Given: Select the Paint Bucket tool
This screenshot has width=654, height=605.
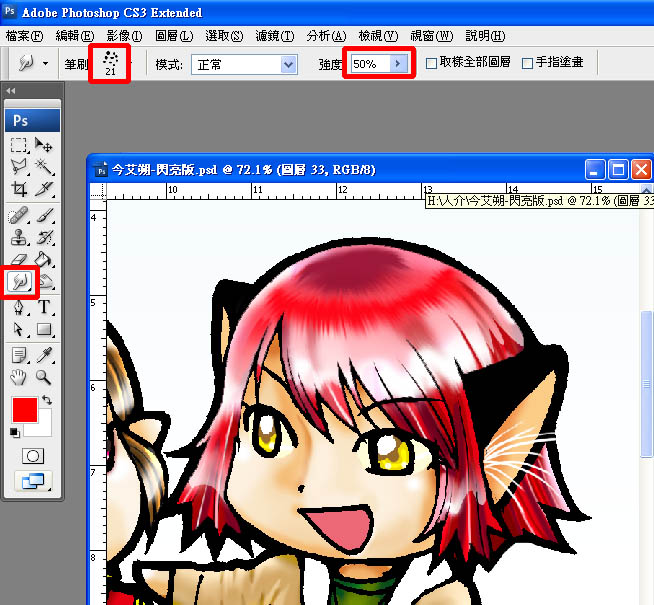Looking at the screenshot, I should click(44, 260).
